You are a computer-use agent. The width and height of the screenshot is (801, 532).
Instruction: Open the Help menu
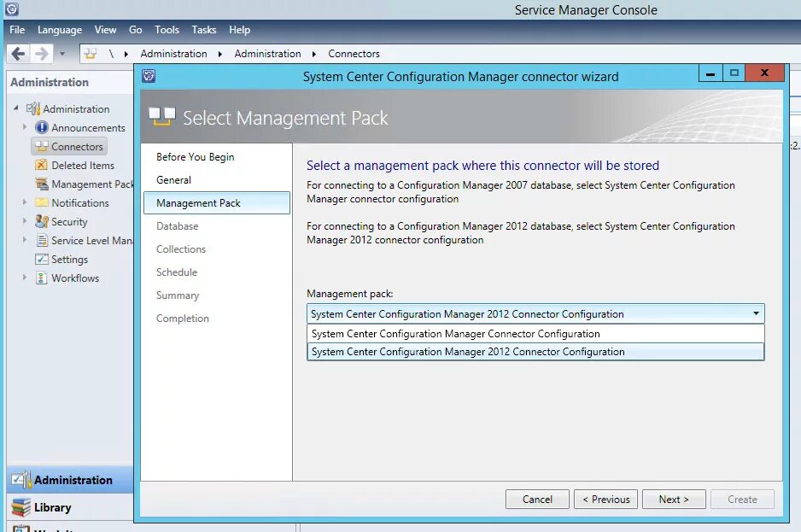240,30
